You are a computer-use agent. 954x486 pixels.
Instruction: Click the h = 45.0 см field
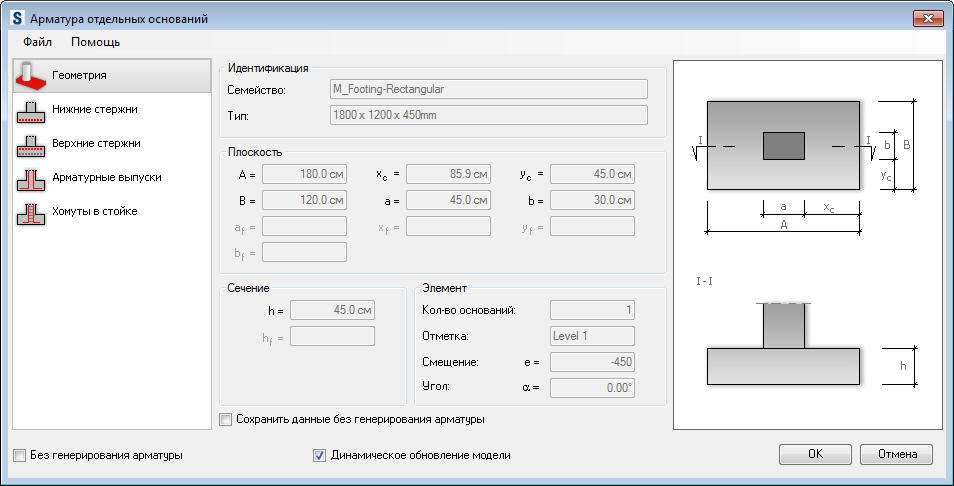[x=332, y=310]
